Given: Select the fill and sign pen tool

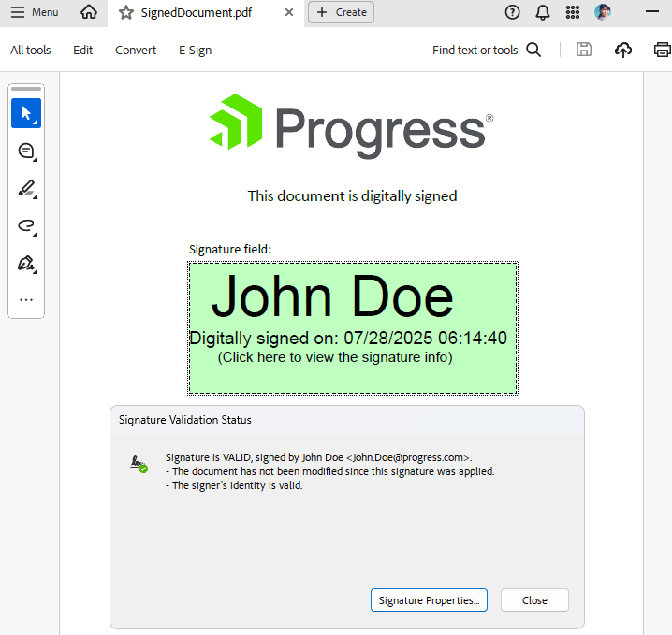Looking at the screenshot, I should 27,264.
